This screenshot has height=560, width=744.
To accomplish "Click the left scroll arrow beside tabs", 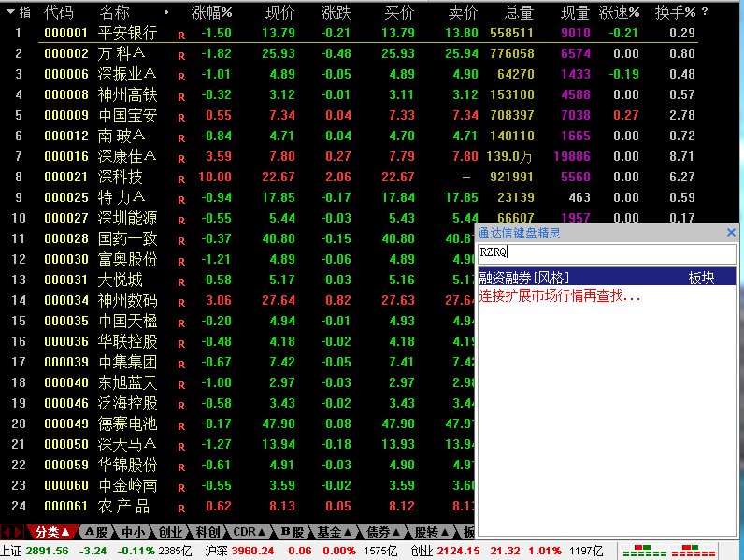I will (7, 532).
